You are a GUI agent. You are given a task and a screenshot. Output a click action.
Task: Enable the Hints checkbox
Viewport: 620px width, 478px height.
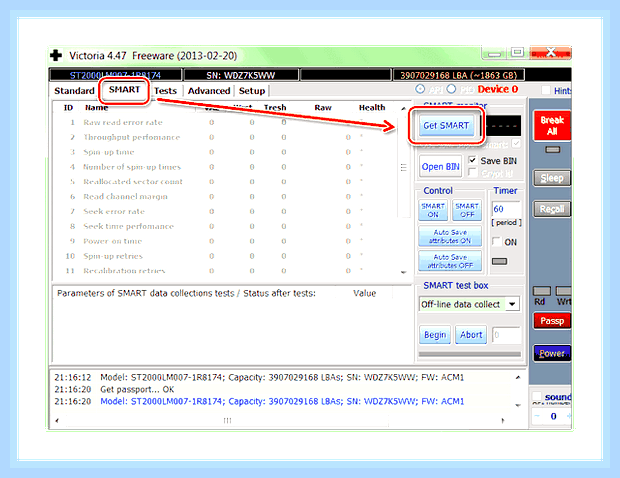click(546, 90)
